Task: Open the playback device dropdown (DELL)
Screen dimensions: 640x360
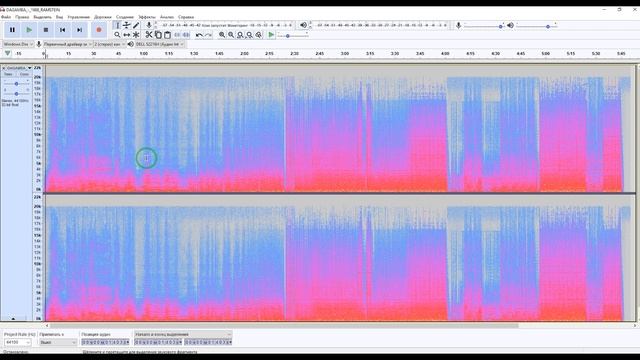Action: (x=160, y=44)
